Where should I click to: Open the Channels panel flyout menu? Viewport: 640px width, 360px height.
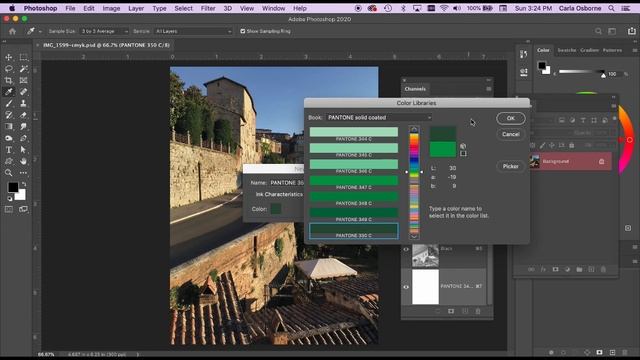pos(489,89)
